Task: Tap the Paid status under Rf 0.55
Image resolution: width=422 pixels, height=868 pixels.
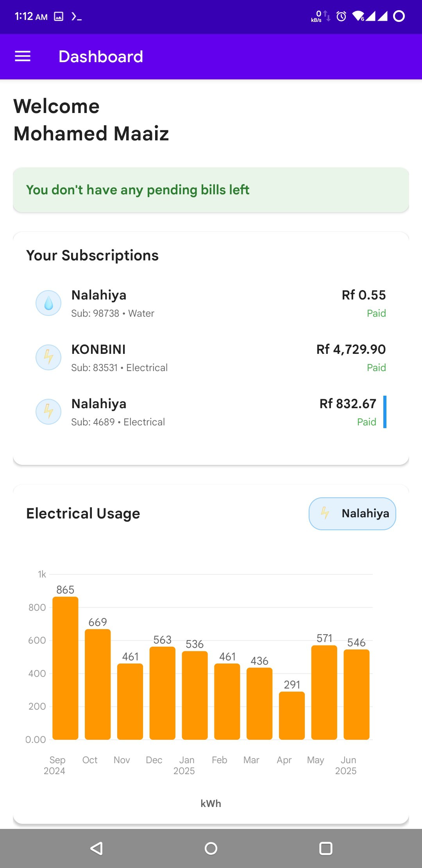Action: click(376, 314)
